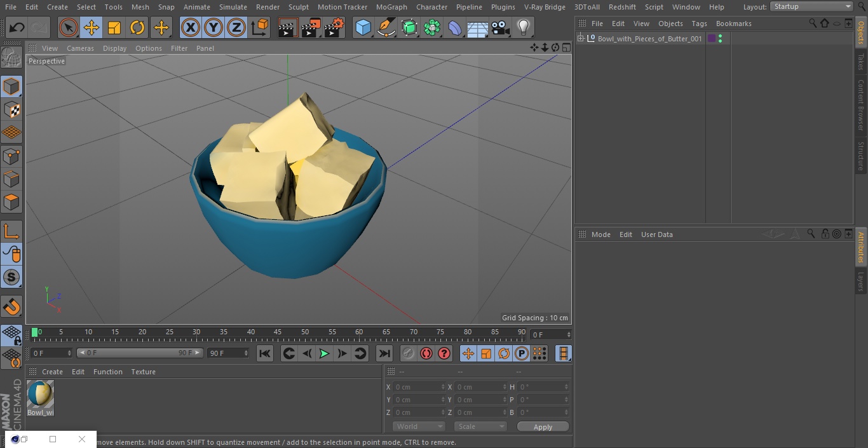868x448 pixels.
Task: Open the Attributes User Data menu
Action: (656, 234)
